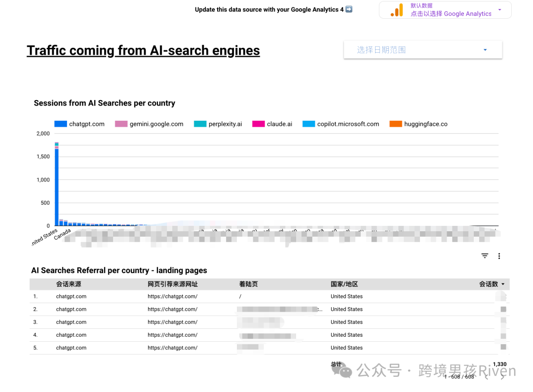
Task: Open the date range selector dropdown
Action: [423, 50]
